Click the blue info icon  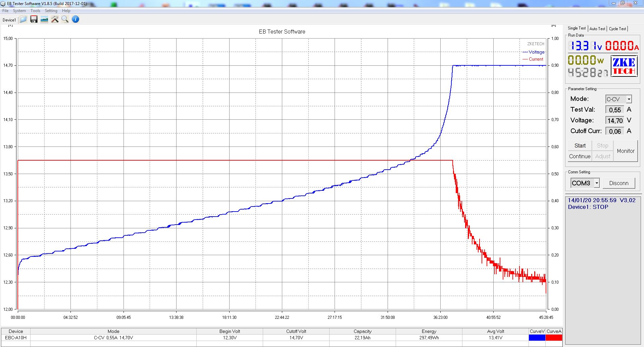click(x=76, y=19)
